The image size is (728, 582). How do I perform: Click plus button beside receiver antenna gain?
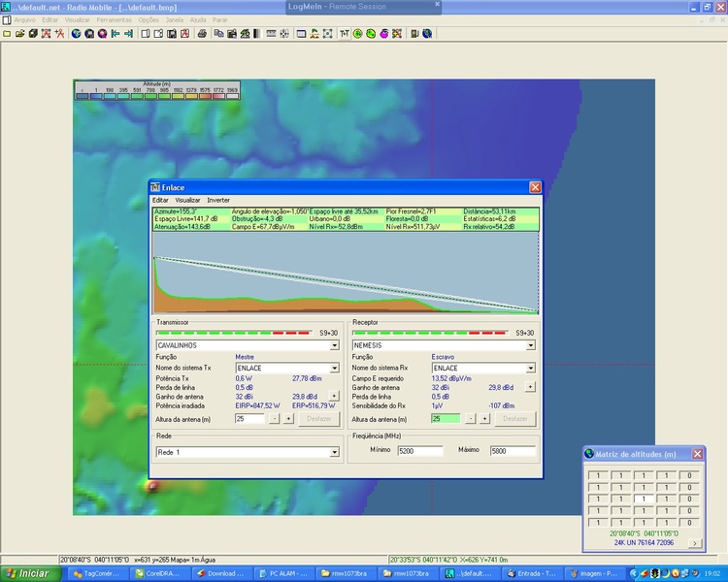[530, 387]
